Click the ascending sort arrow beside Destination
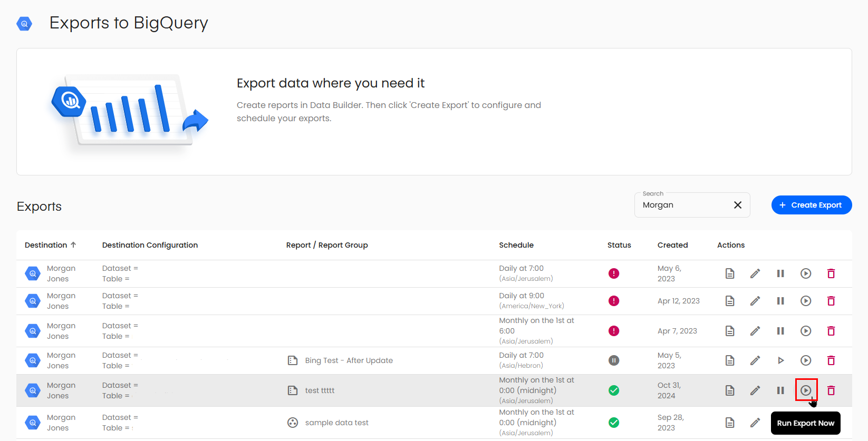Image resolution: width=868 pixels, height=441 pixels. [x=73, y=245]
